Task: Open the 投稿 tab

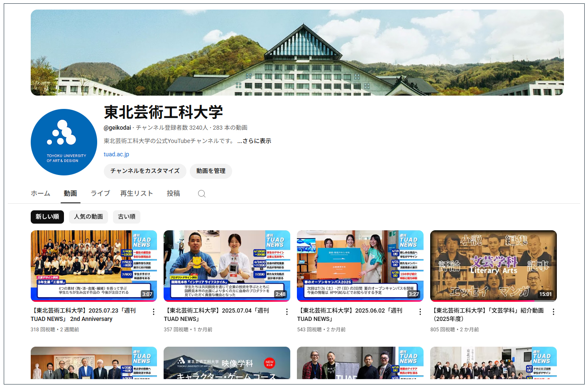Action: click(173, 193)
